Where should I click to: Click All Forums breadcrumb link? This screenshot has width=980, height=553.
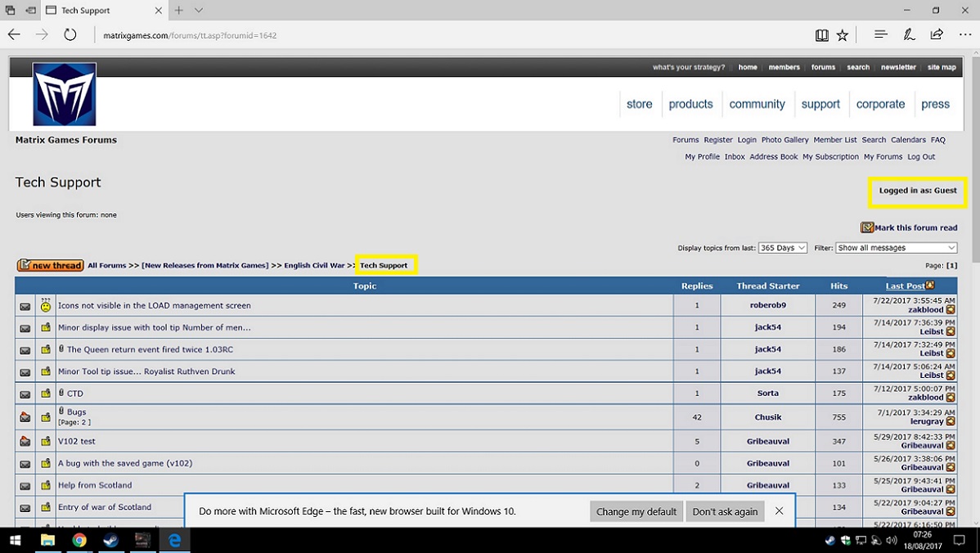pos(107,266)
